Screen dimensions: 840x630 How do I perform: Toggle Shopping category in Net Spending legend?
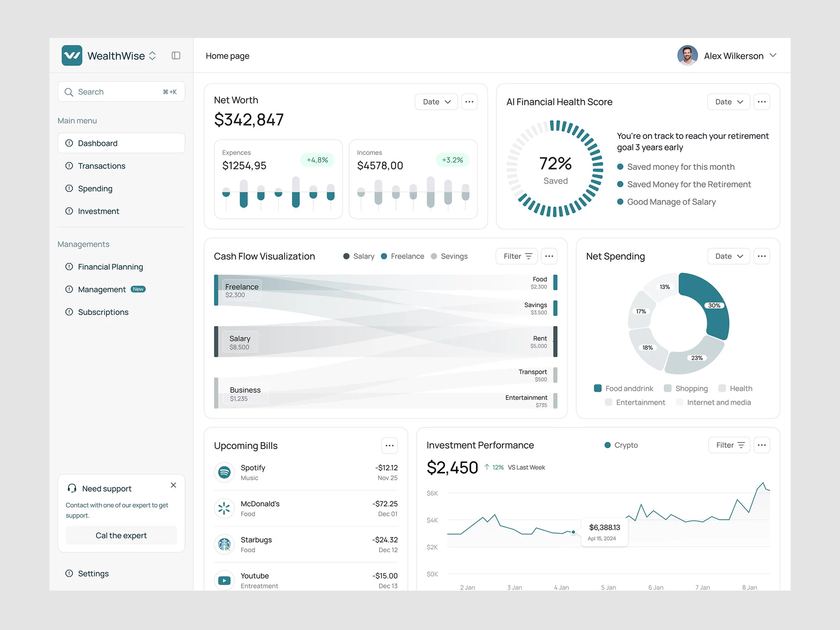(x=686, y=388)
